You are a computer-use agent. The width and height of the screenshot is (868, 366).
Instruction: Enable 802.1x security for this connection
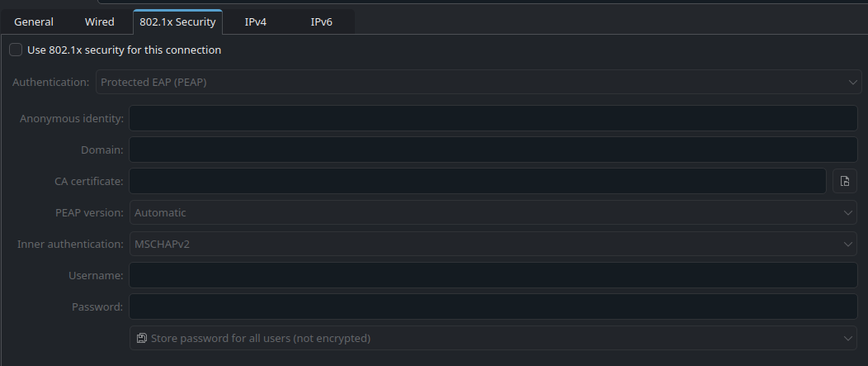point(16,50)
